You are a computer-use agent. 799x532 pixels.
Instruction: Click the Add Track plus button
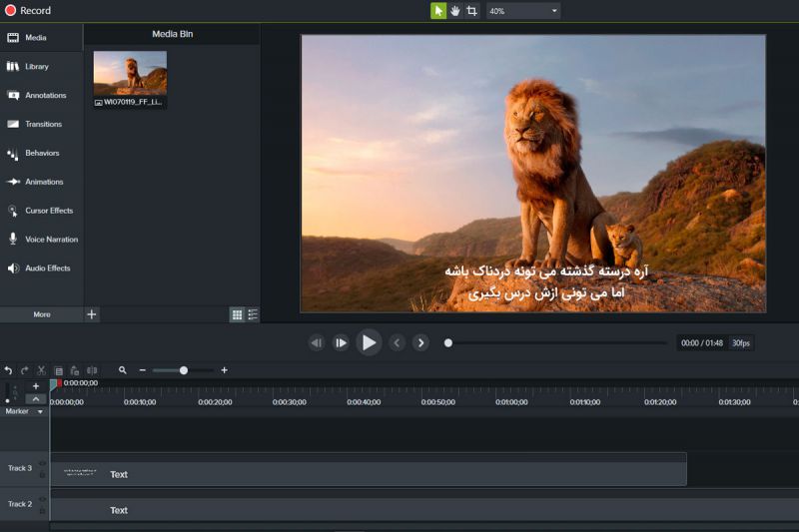coord(36,385)
